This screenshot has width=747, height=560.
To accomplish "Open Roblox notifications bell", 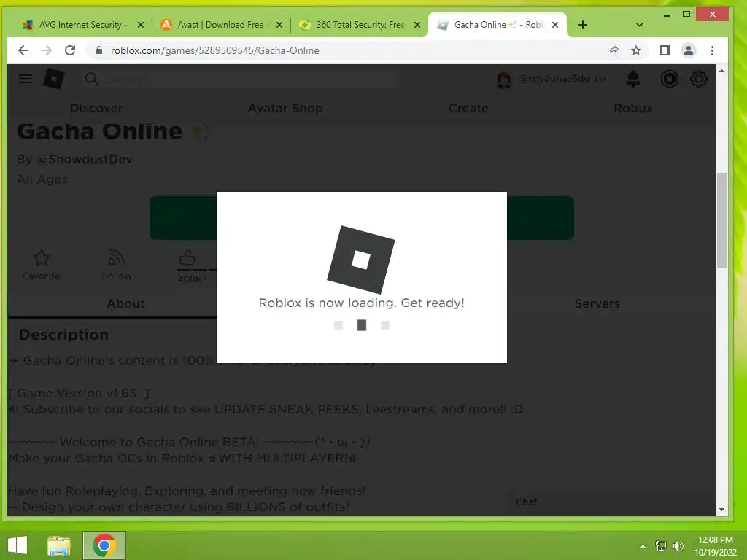I will point(632,79).
